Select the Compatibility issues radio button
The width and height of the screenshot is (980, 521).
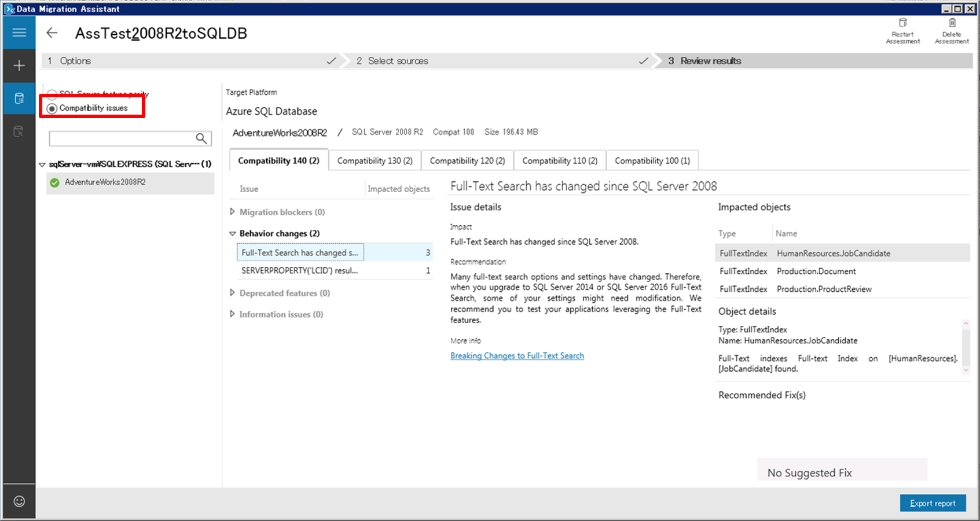pos(52,108)
